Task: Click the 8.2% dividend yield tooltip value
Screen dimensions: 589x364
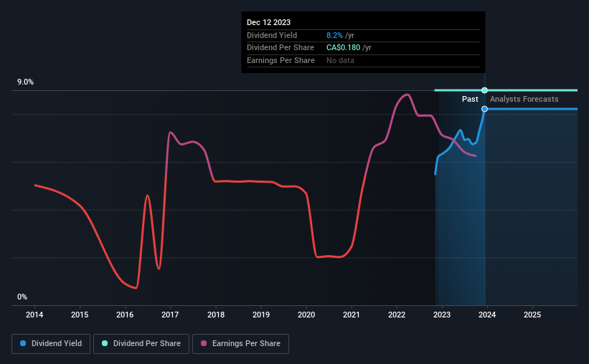Action: pos(334,35)
